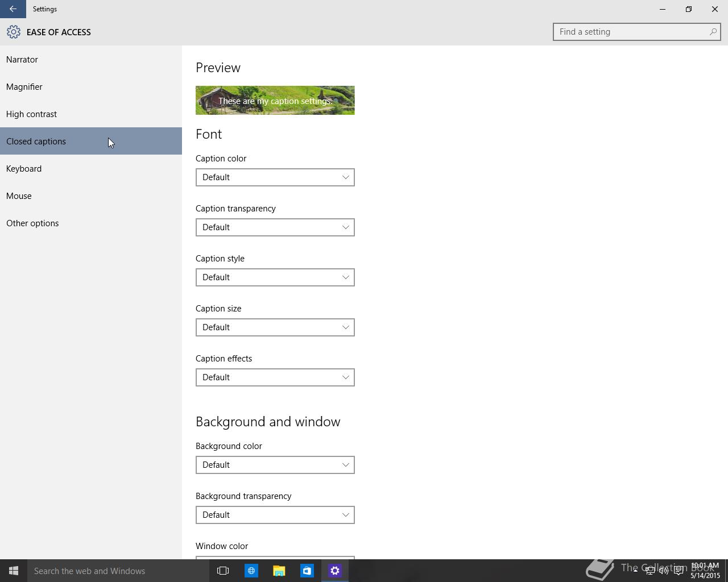Select Closed captions in the sidebar
Image resolution: width=728 pixels, height=582 pixels.
[x=91, y=141]
